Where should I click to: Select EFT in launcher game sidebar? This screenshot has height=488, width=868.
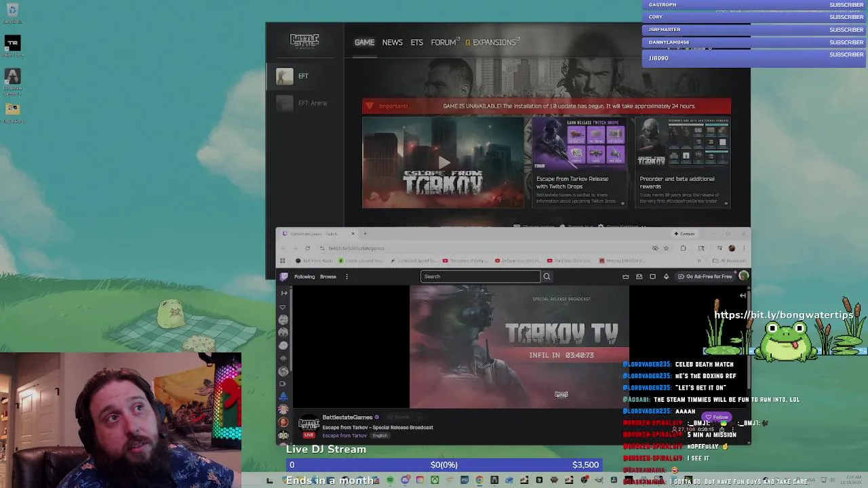coord(304,76)
